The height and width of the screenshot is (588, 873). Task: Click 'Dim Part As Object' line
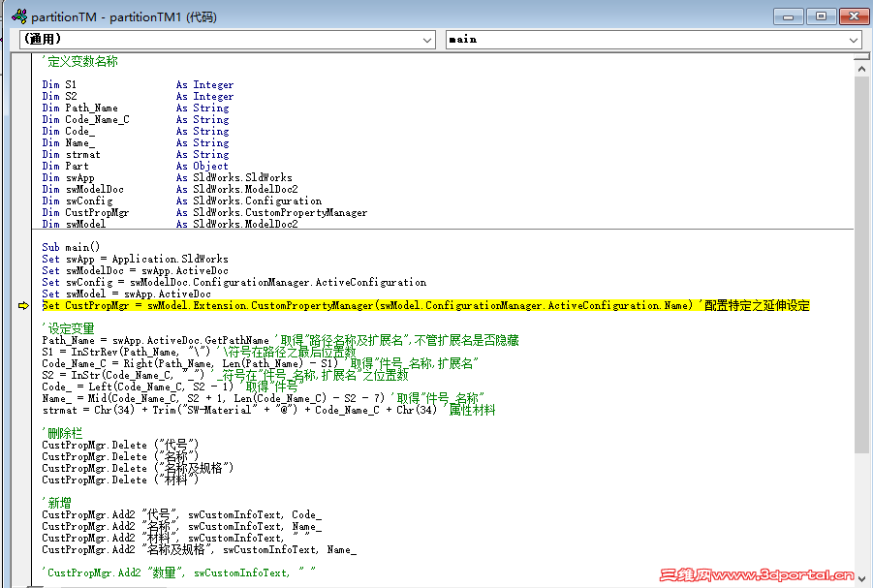tap(135, 166)
